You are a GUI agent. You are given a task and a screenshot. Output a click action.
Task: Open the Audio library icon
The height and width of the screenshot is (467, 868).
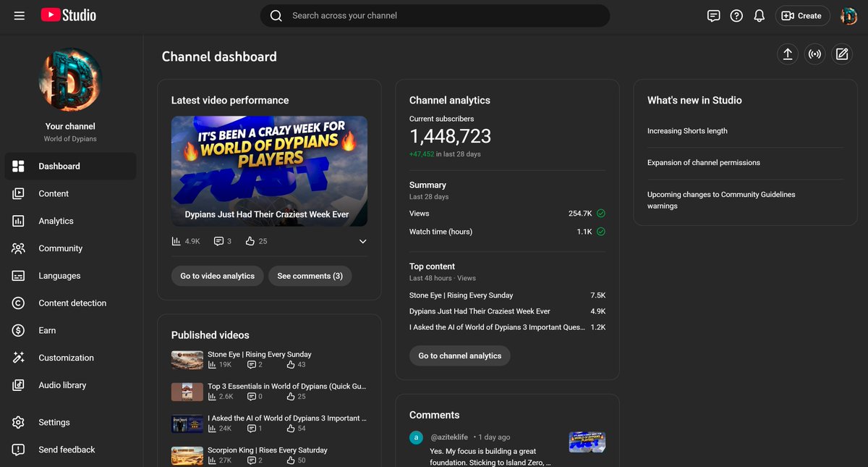(x=19, y=385)
